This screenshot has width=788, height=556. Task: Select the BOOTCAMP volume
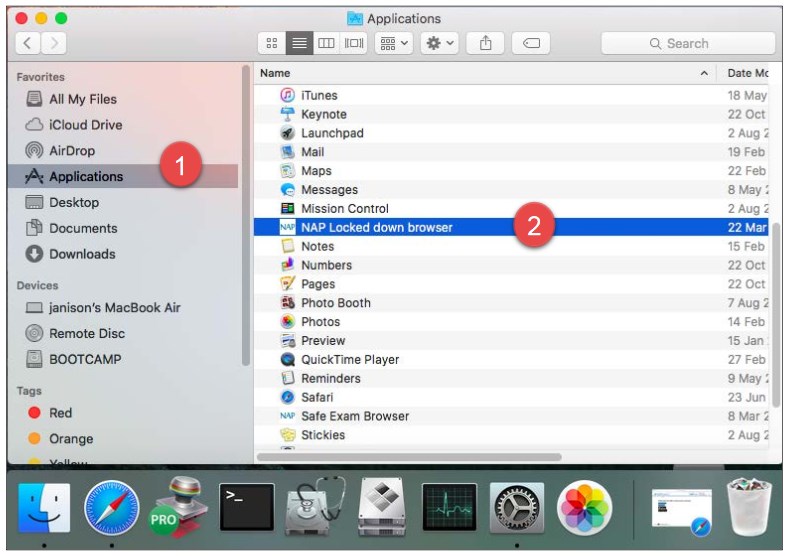85,359
